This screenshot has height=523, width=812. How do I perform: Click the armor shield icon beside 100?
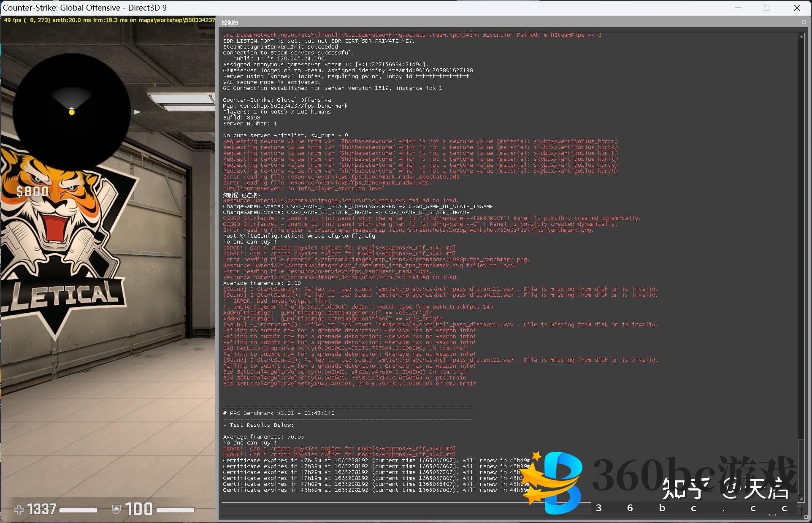(x=116, y=510)
